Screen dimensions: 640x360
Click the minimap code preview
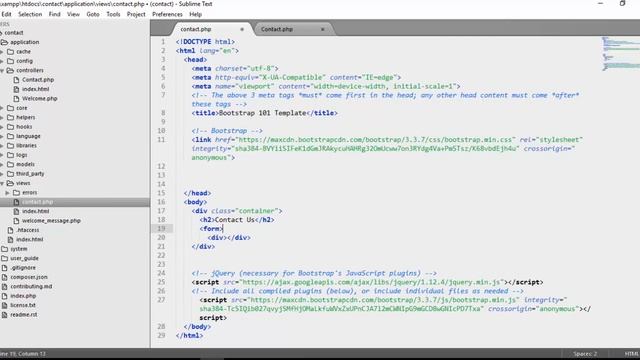[x=620, y=54]
